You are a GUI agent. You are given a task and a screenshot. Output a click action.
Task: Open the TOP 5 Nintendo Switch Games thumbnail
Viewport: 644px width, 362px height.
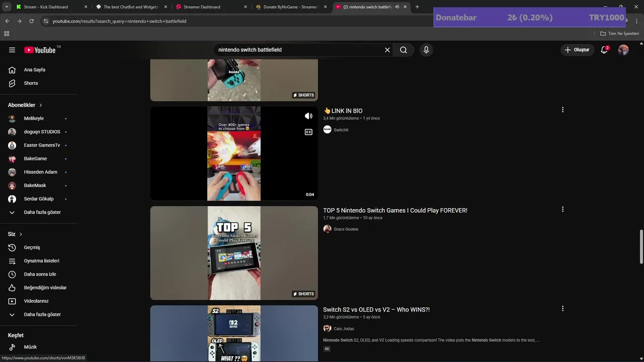pos(234,253)
